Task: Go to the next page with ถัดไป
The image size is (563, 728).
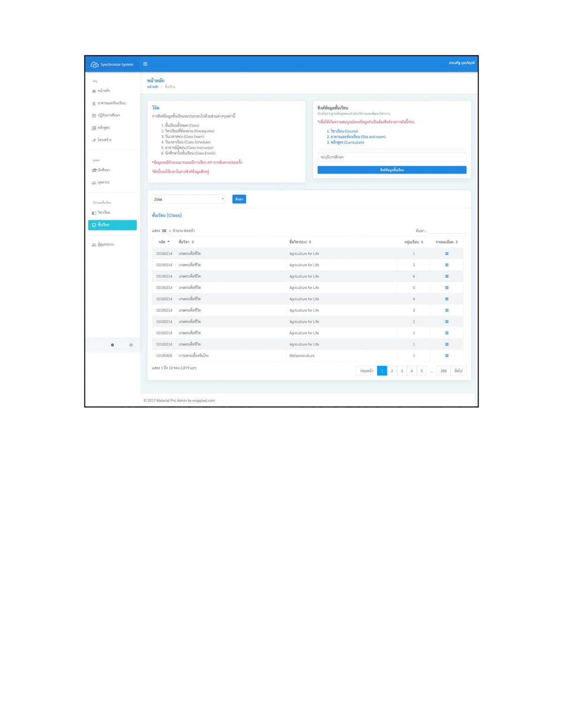Action: (x=458, y=371)
